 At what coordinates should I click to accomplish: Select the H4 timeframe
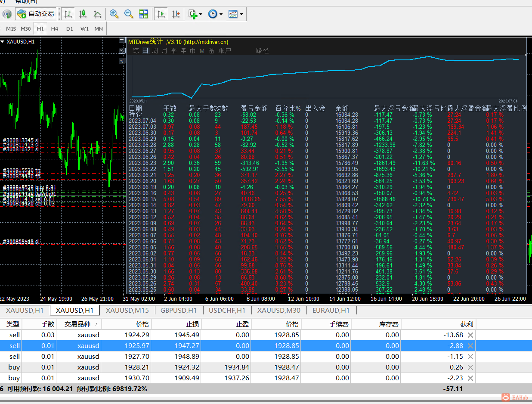click(54, 29)
